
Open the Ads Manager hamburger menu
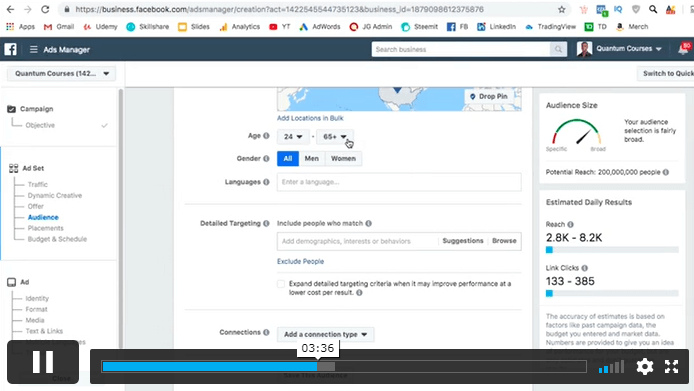pos(34,50)
